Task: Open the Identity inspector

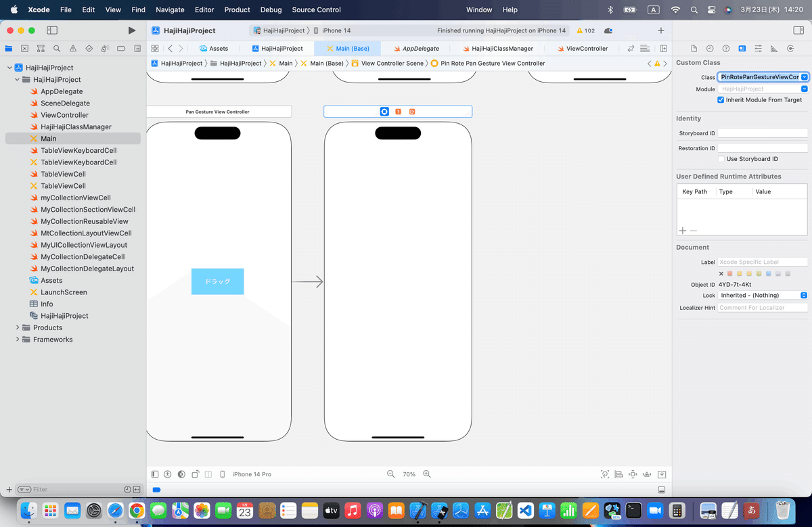Action: (742, 48)
